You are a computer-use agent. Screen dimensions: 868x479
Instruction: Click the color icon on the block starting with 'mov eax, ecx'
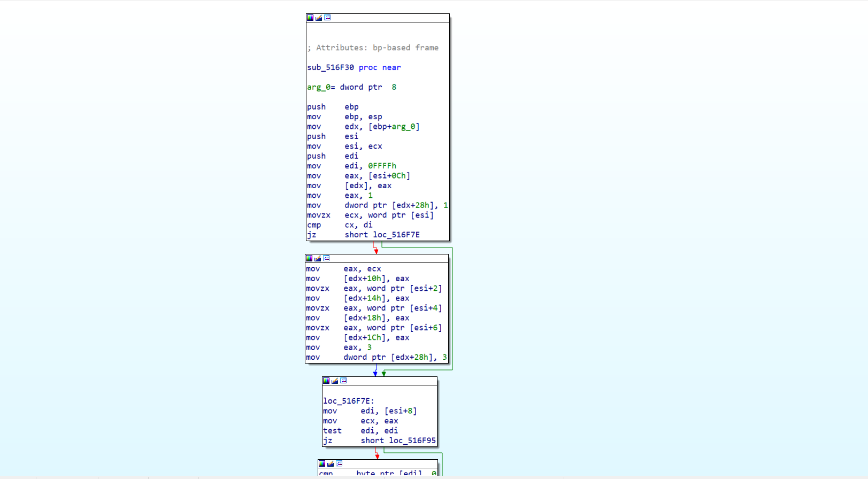309,258
